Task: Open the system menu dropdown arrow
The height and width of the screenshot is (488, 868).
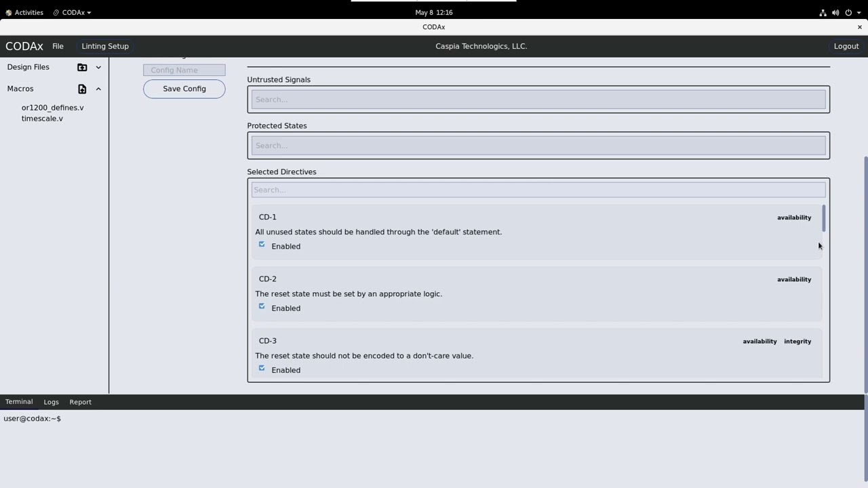Action: (x=859, y=12)
